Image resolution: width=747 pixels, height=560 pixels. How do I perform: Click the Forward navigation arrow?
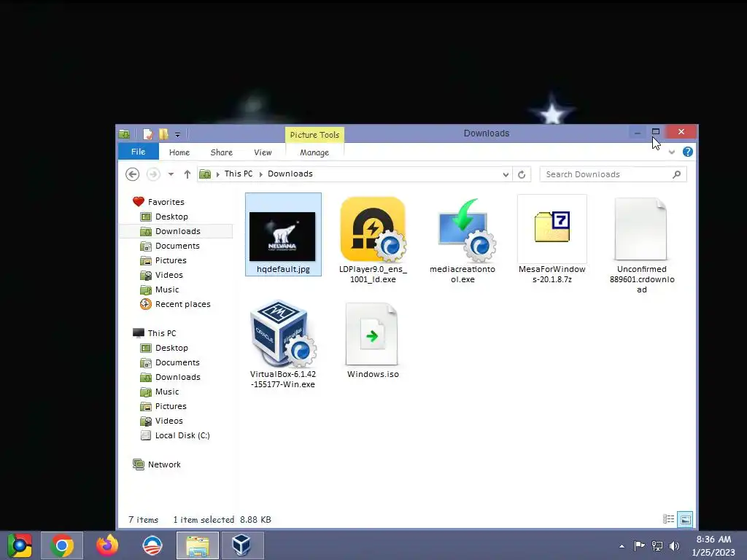click(153, 174)
